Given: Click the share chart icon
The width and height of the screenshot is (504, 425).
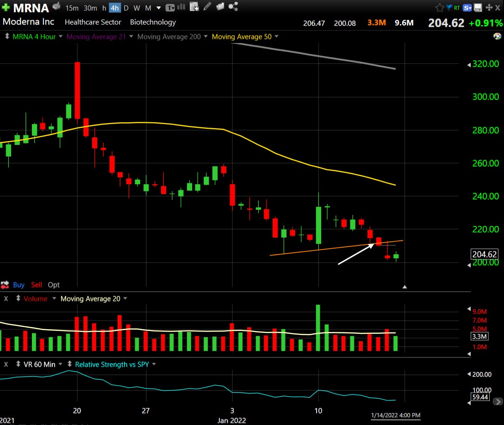Looking at the screenshot, I should click(x=233, y=6).
